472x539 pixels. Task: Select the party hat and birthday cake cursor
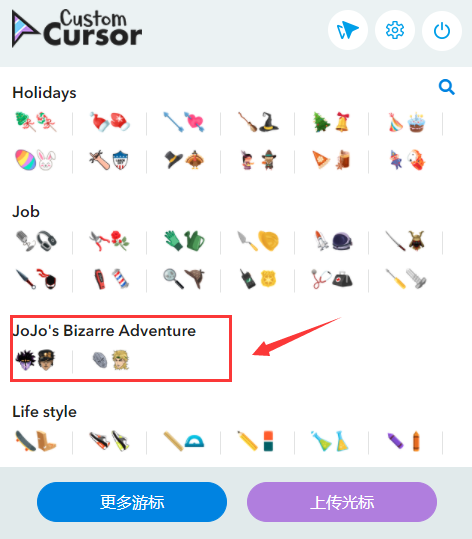406,122
